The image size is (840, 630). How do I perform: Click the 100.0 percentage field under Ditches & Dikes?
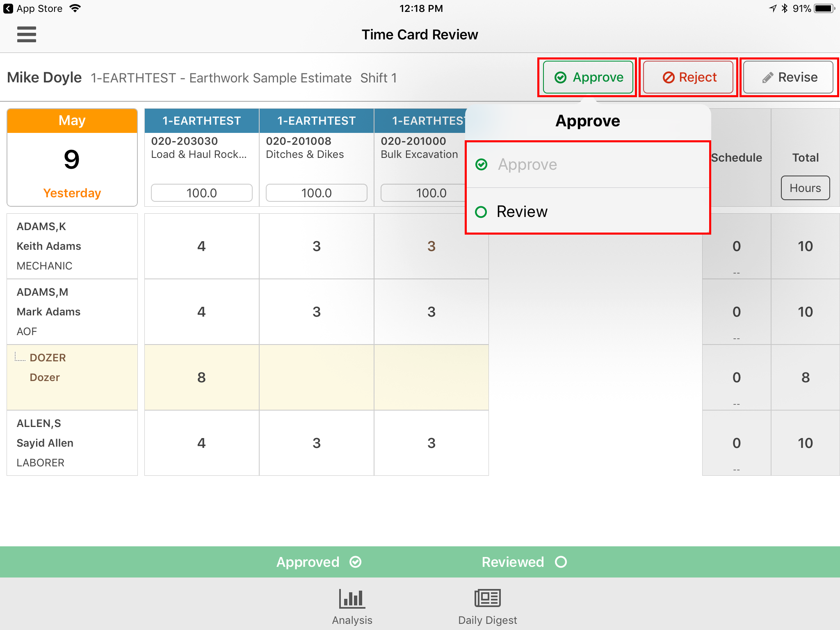316,192
